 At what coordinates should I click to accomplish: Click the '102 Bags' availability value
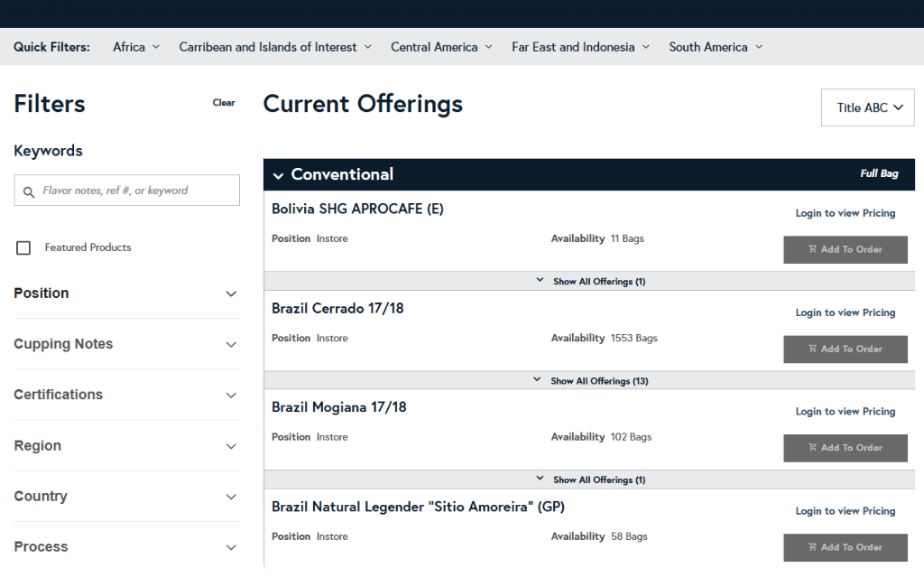point(631,437)
